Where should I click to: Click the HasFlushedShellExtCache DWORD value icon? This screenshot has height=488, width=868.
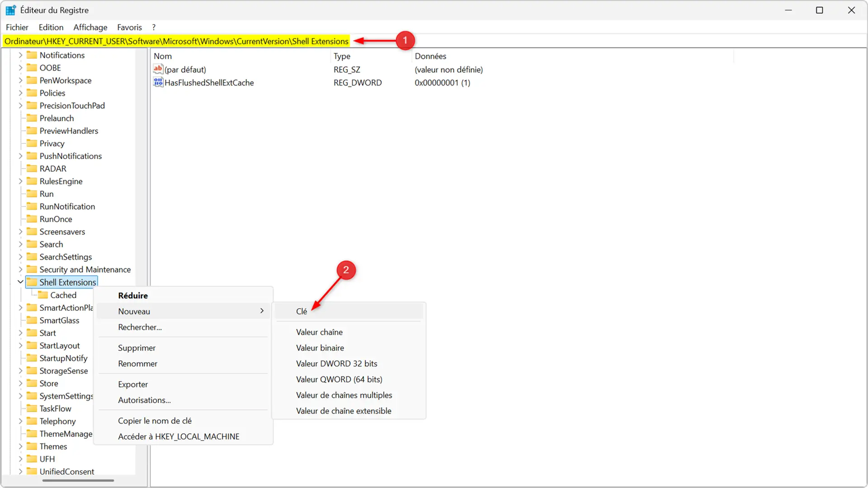point(158,82)
